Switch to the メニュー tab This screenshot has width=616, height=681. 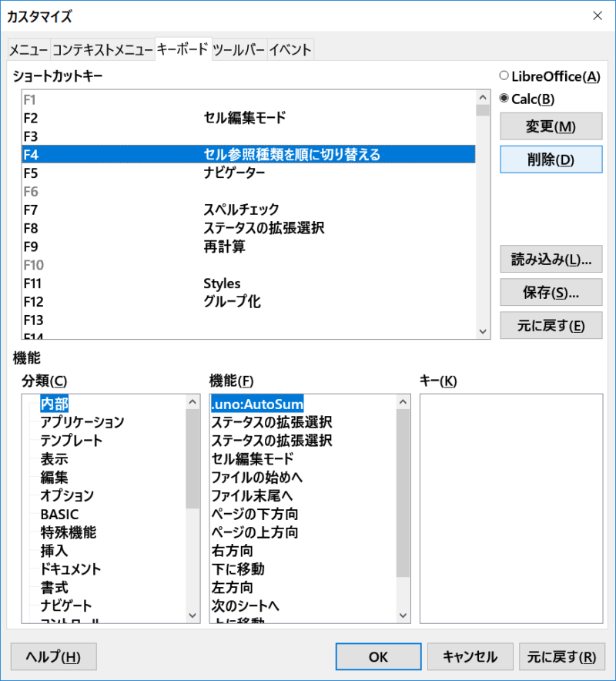pyautogui.click(x=28, y=50)
